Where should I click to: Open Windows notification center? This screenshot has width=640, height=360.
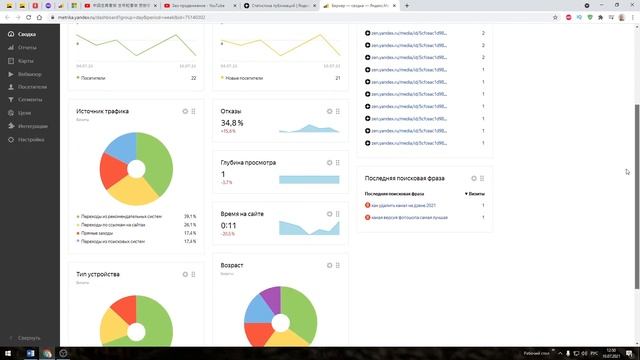630,353
